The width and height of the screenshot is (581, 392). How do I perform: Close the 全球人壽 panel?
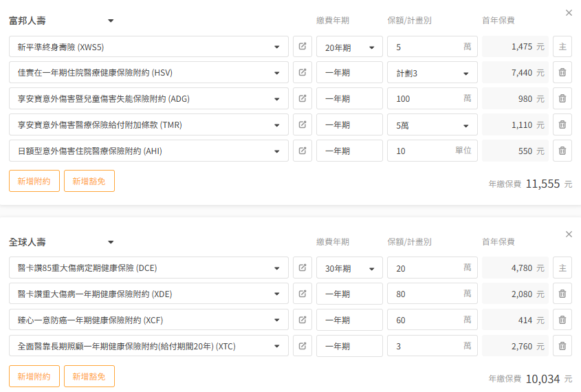(x=569, y=234)
